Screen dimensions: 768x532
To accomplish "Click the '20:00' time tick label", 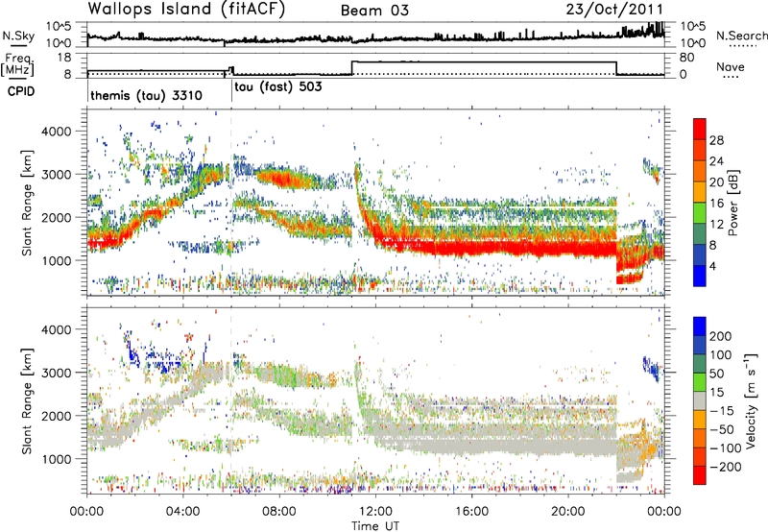I will coord(567,512).
